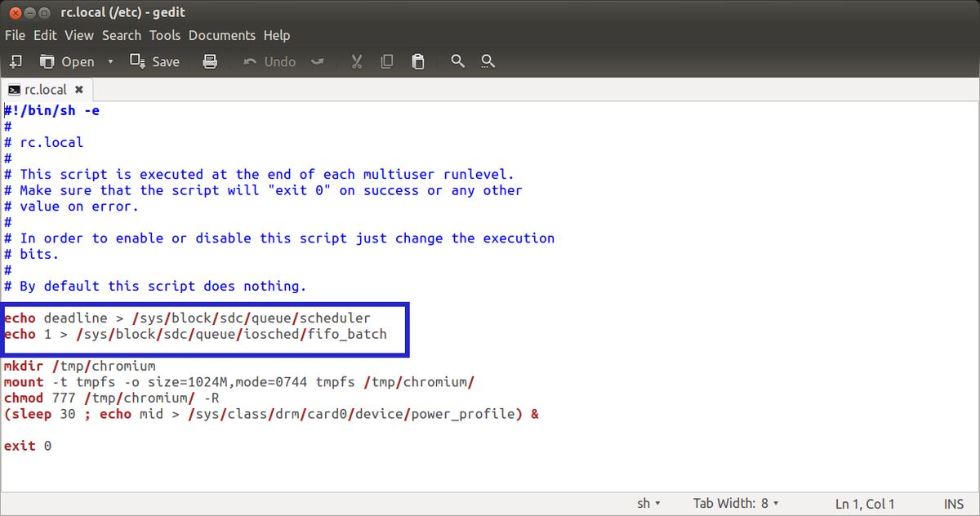The image size is (980, 516).
Task: Click the Undo arrow icon
Action: tap(270, 61)
